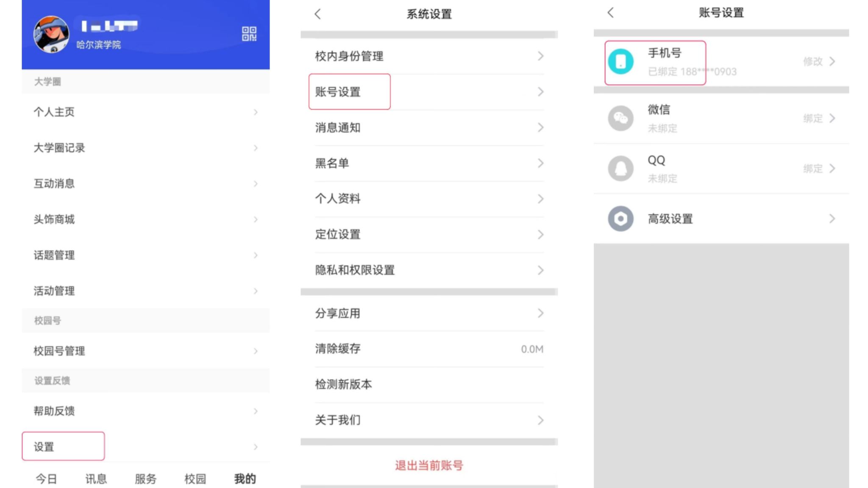
Task: Tap the user avatar picture
Action: click(x=51, y=34)
